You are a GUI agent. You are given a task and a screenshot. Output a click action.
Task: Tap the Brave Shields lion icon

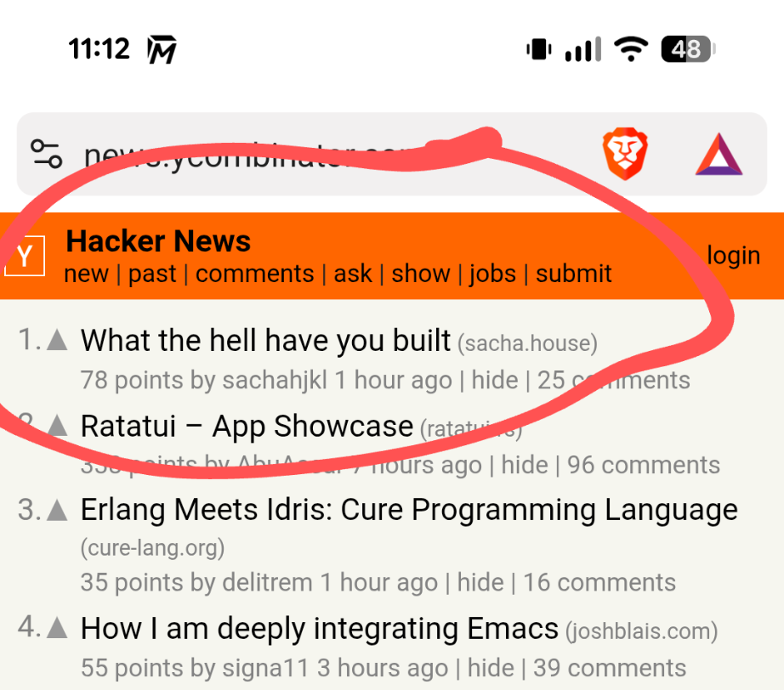pyautogui.click(x=625, y=154)
